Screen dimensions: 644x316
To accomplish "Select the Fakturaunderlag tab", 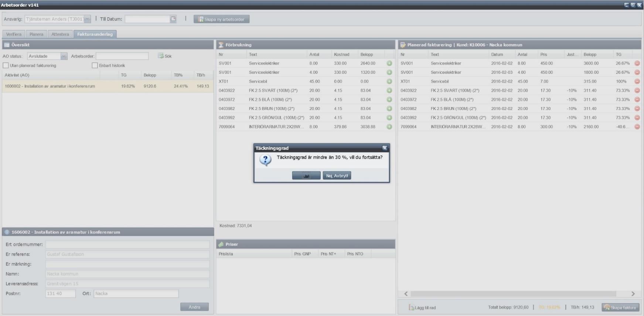I will (x=95, y=34).
